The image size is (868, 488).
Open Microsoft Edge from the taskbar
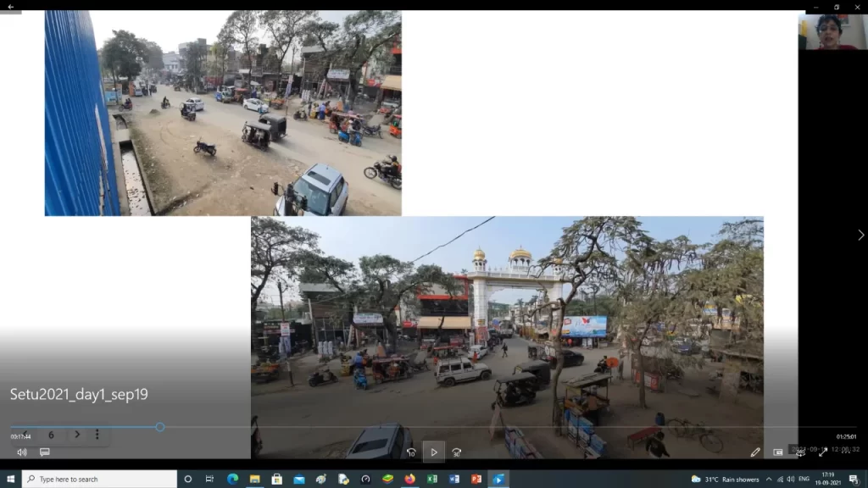pyautogui.click(x=232, y=480)
